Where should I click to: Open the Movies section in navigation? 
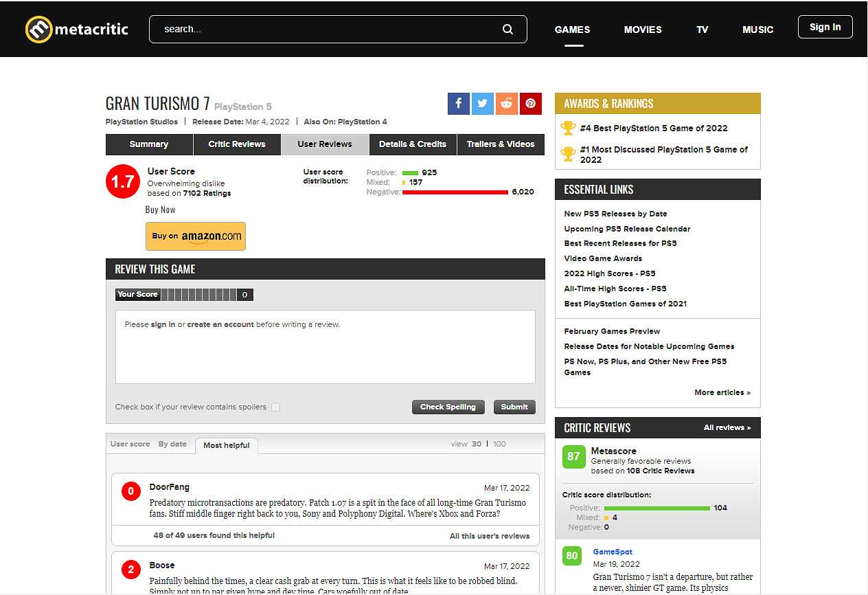click(642, 30)
